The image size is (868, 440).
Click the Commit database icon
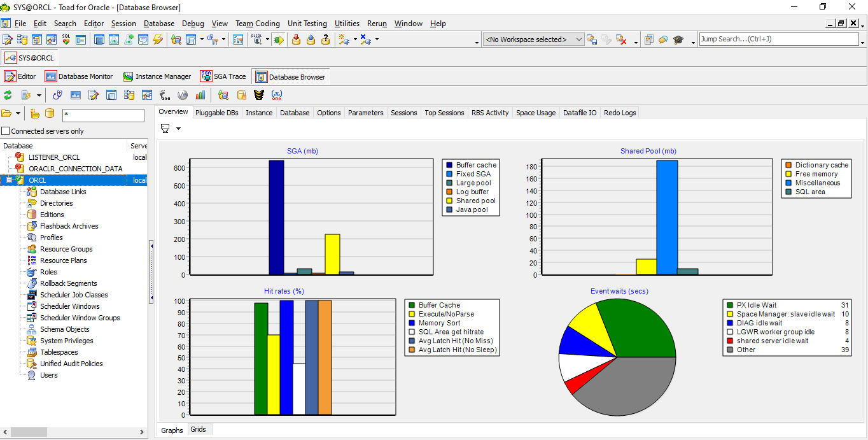(x=296, y=39)
